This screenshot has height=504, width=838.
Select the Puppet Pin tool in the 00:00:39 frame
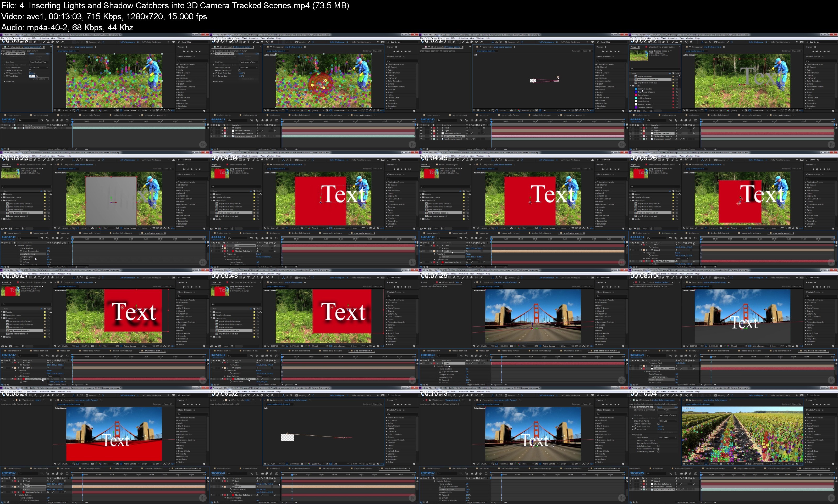pyautogui.click(x=63, y=42)
